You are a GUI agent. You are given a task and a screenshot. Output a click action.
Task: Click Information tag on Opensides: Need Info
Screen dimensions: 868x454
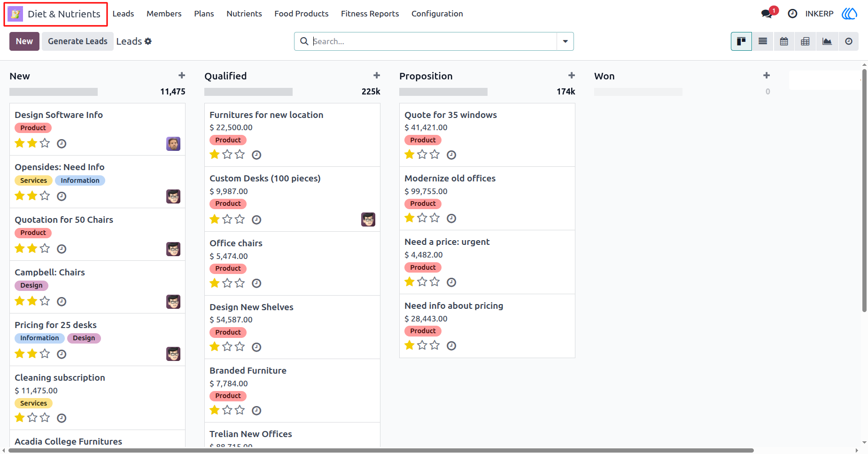tap(80, 180)
